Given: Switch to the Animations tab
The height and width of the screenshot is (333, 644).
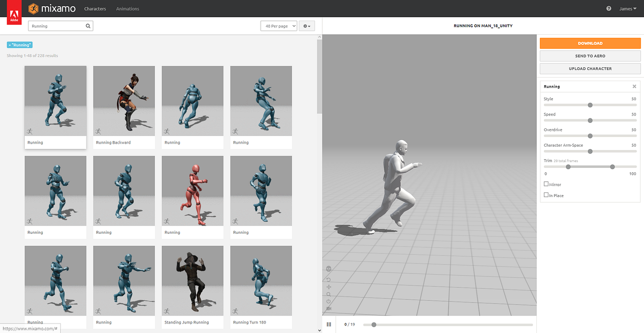Looking at the screenshot, I should tap(127, 8).
